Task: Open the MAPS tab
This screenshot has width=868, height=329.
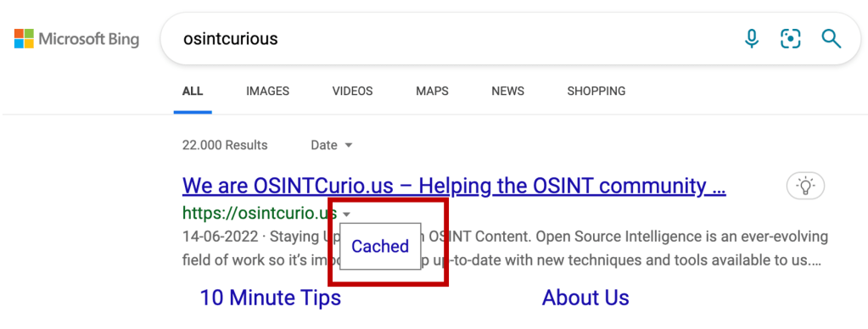Action: click(433, 92)
